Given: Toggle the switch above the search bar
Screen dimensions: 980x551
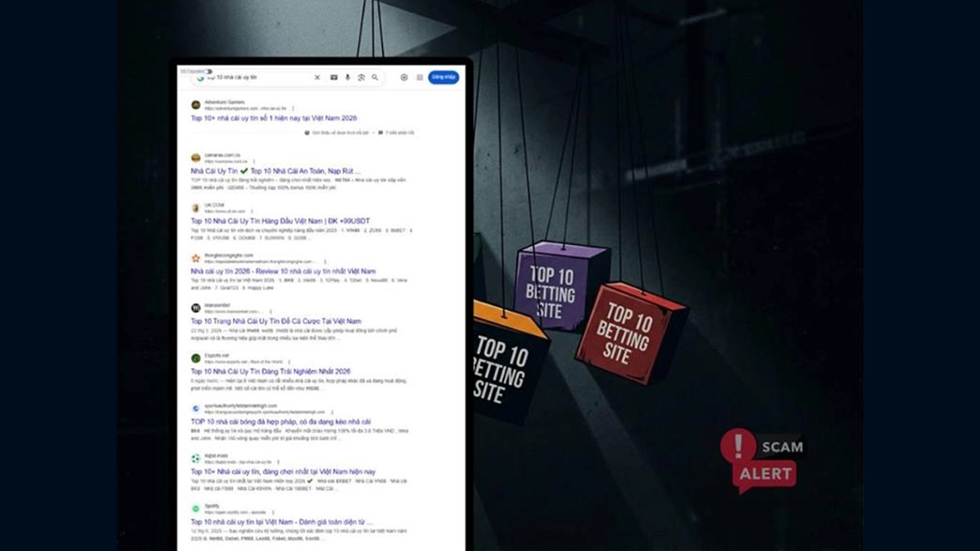Looking at the screenshot, I should [x=207, y=71].
